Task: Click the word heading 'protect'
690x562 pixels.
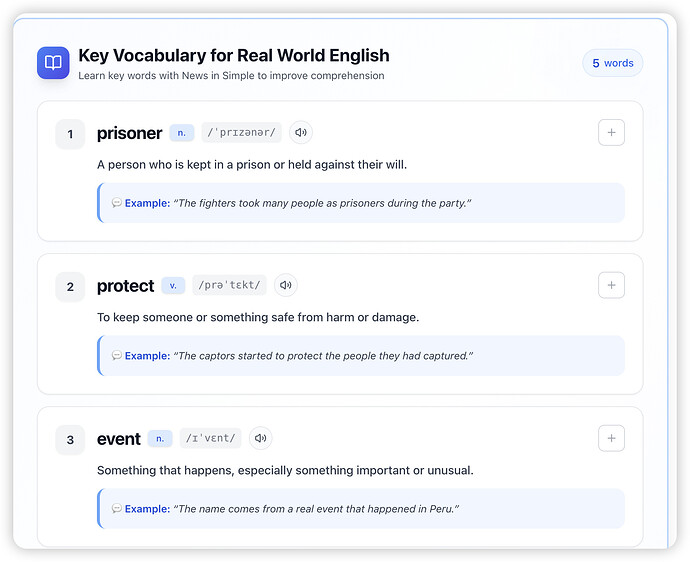Action: click(125, 286)
